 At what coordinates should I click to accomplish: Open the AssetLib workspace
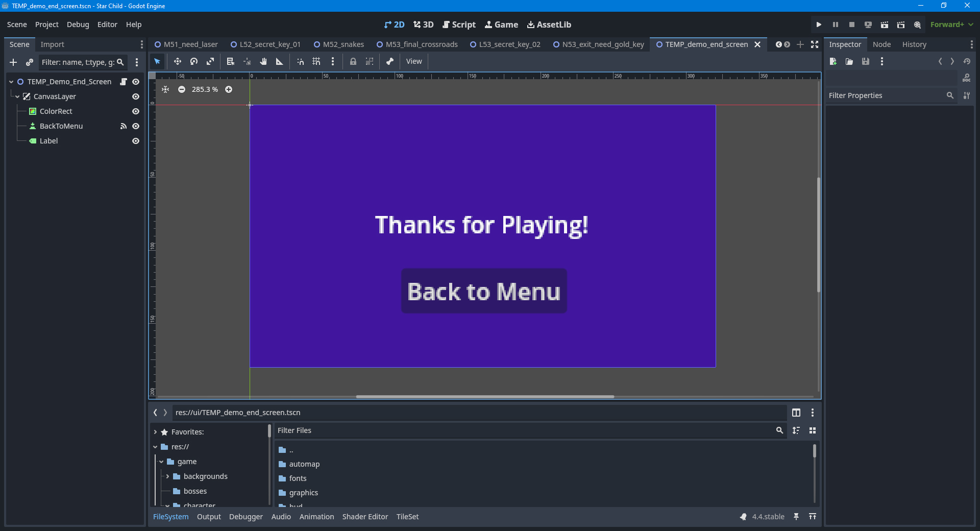[549, 25]
